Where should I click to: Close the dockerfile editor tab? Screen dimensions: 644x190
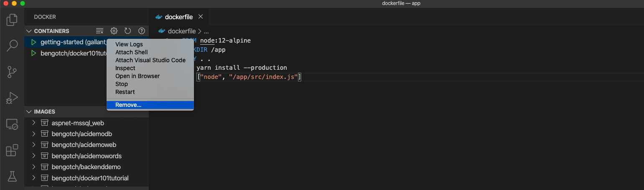pos(201,17)
